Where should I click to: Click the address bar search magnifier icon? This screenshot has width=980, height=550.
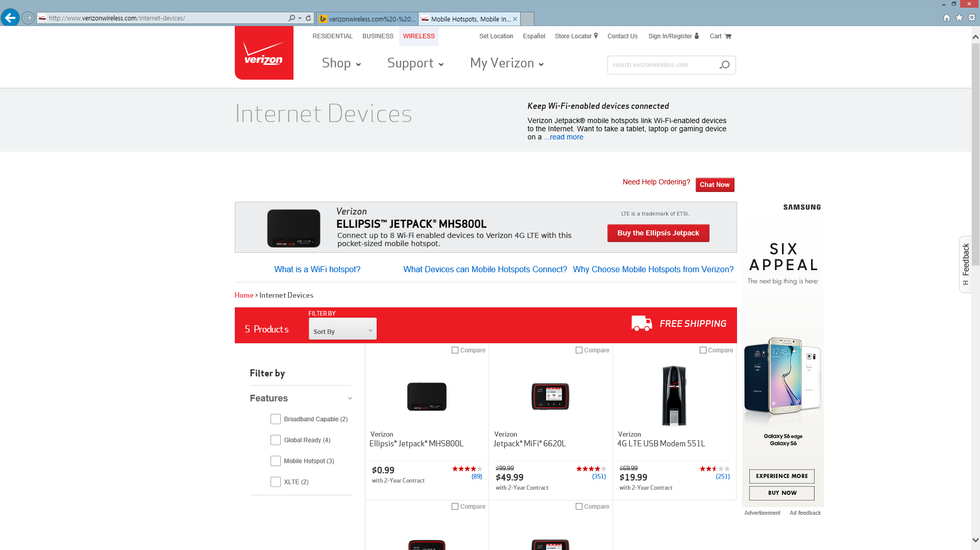(x=291, y=18)
